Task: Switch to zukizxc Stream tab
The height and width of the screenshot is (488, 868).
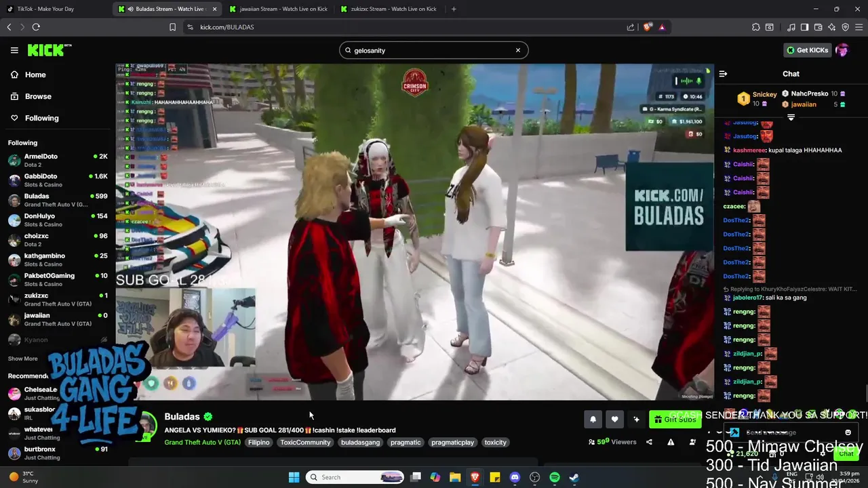Action: (x=389, y=9)
